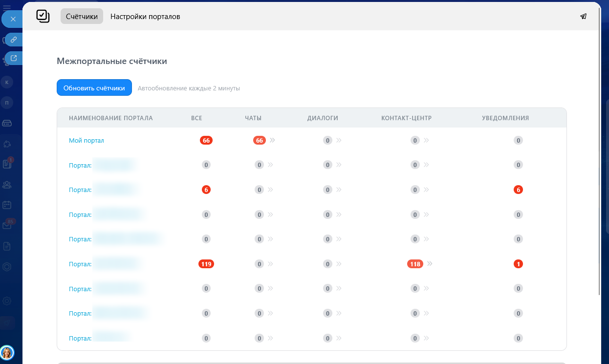Click the notifications badge showing 6
Image resolution: width=609 pixels, height=364 pixels.
point(518,190)
